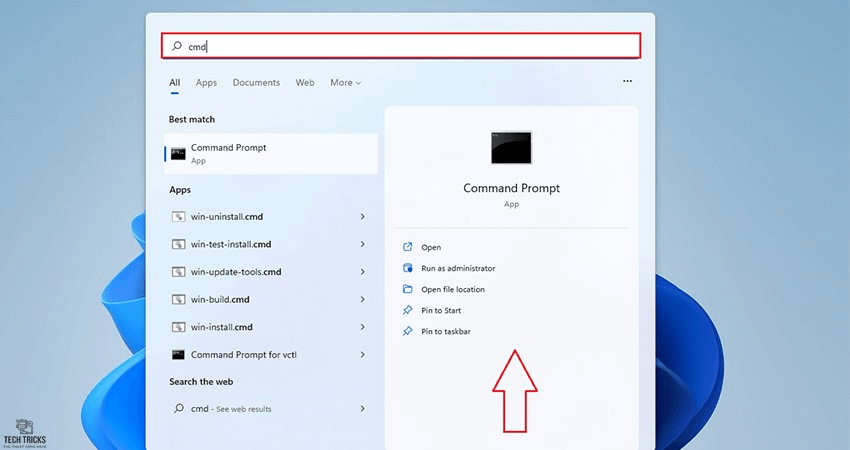Click Command Prompt for vctl icon
Image resolution: width=850 pixels, height=450 pixels.
click(178, 355)
